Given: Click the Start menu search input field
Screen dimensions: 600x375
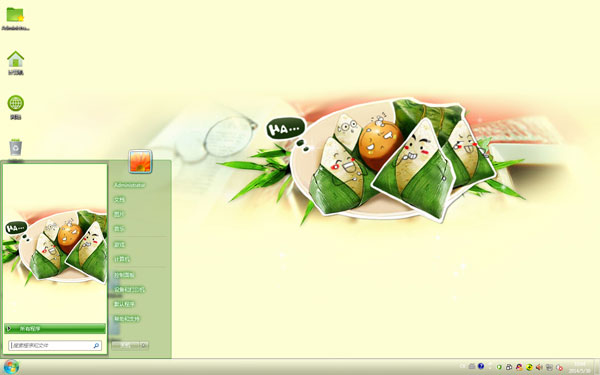Looking at the screenshot, I should pos(55,346).
